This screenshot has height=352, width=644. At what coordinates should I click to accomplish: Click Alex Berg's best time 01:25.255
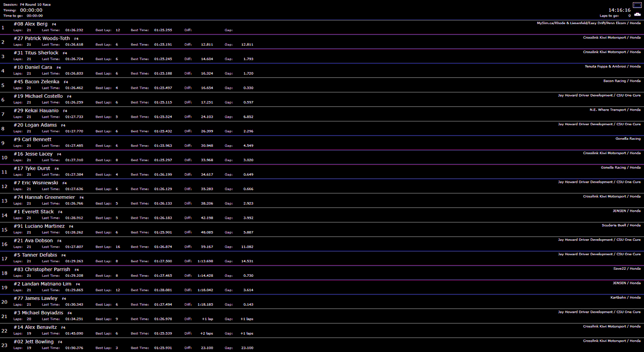[x=163, y=30]
